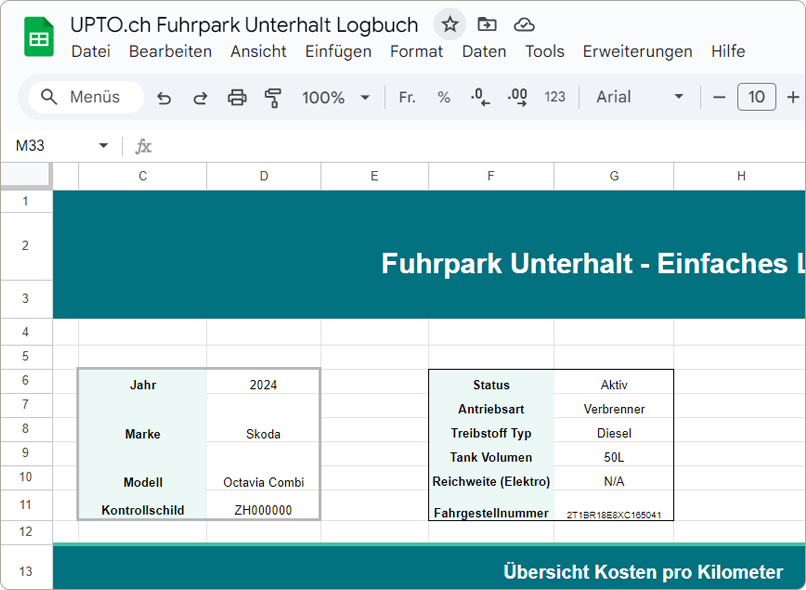Select row 13 header

tap(26, 567)
